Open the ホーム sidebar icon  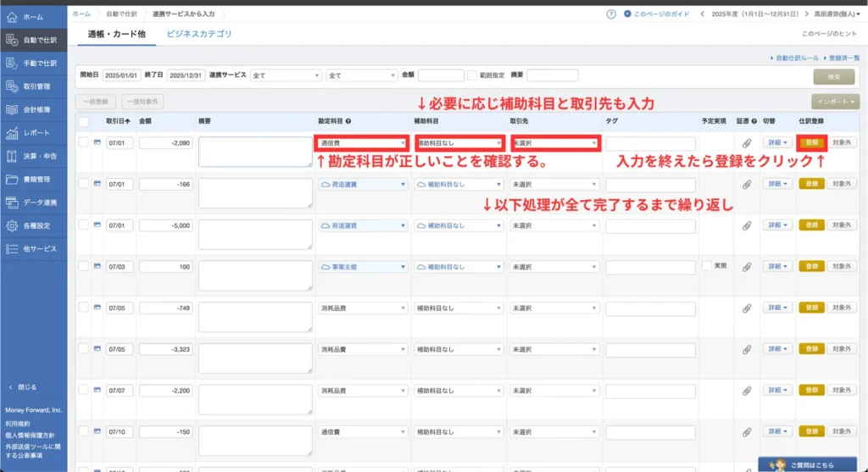click(x=12, y=17)
